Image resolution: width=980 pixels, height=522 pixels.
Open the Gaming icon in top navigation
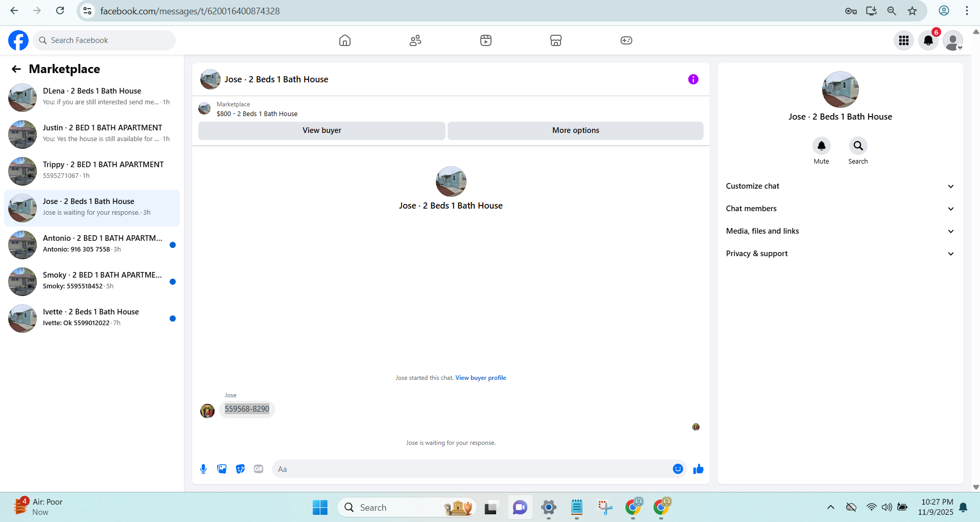[626, 40]
